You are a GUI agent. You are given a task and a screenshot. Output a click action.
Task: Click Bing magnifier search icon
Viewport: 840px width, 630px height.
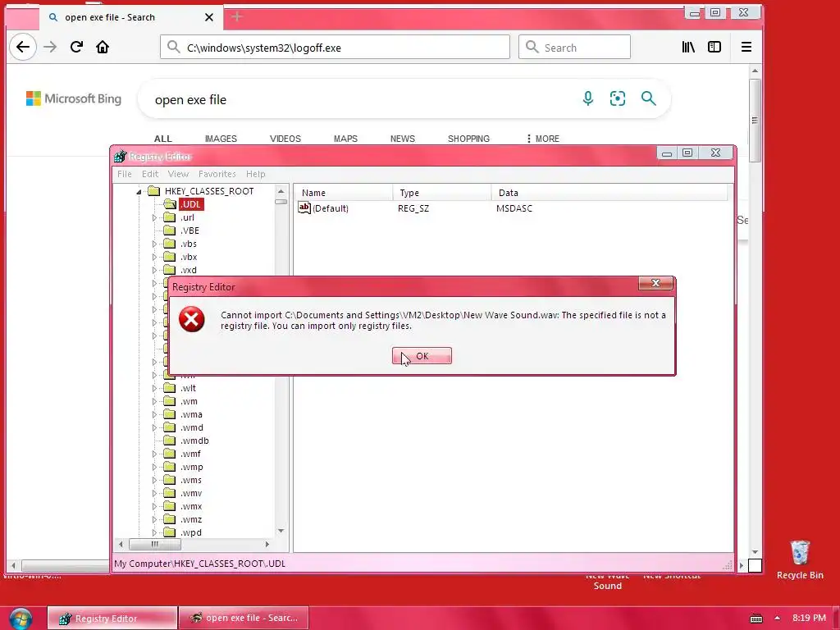648,98
